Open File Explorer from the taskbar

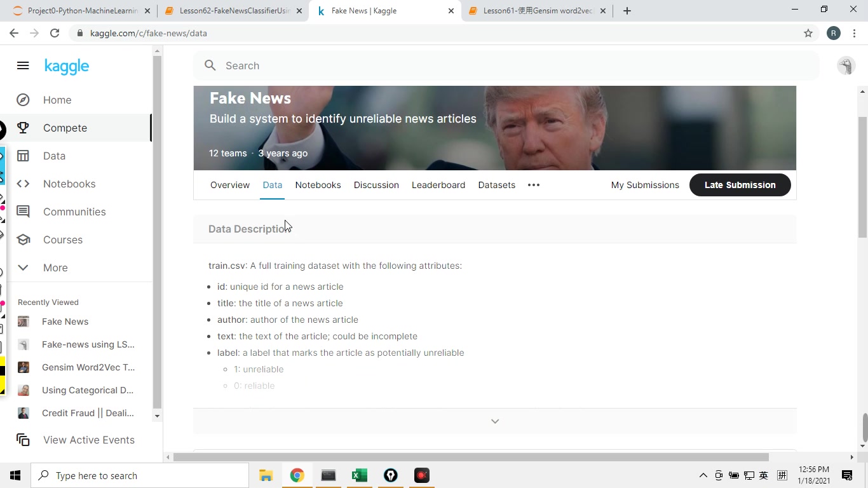coord(266,475)
